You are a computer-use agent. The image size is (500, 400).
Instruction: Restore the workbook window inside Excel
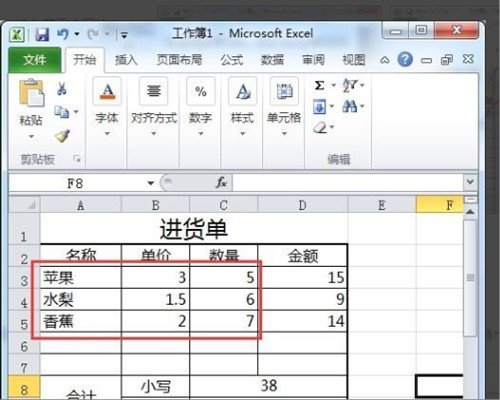[447, 60]
